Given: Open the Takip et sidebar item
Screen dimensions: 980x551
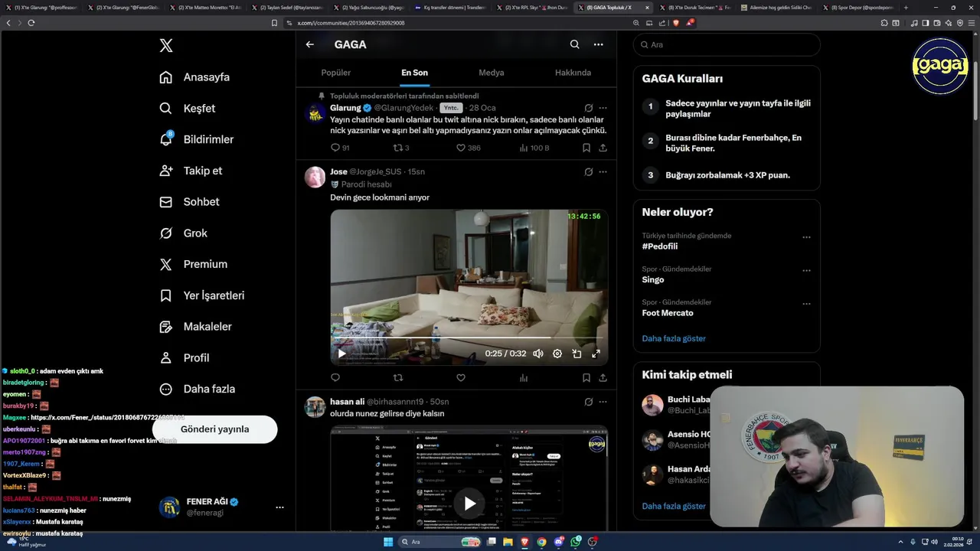Looking at the screenshot, I should click(191, 171).
